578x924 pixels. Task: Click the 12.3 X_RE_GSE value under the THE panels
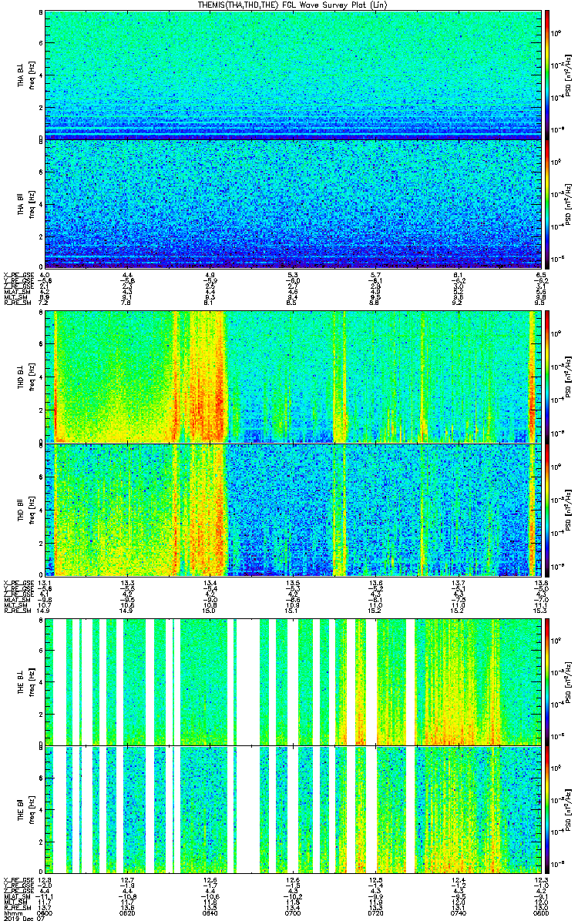[x=542, y=879]
